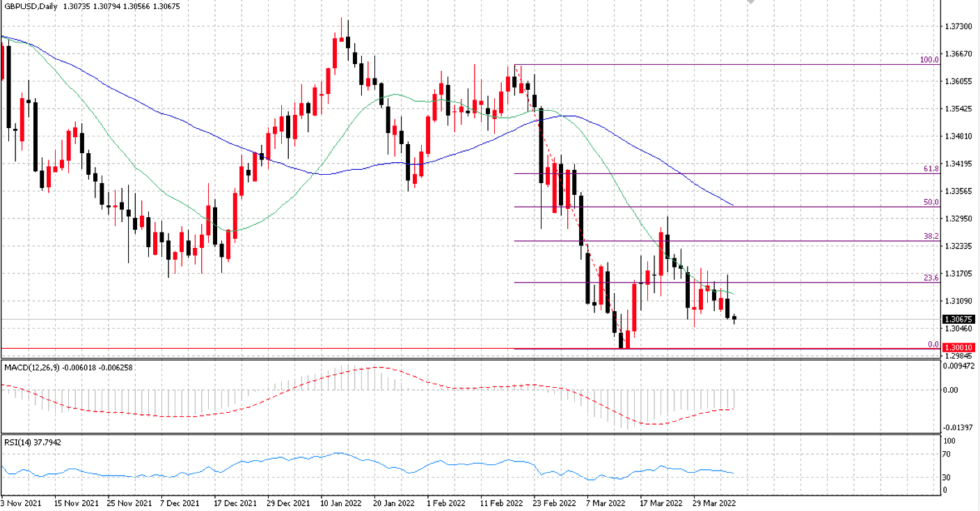Select the 50.0 Fibonacci level label
Image resolution: width=980 pixels, height=511 pixels.
coord(931,202)
